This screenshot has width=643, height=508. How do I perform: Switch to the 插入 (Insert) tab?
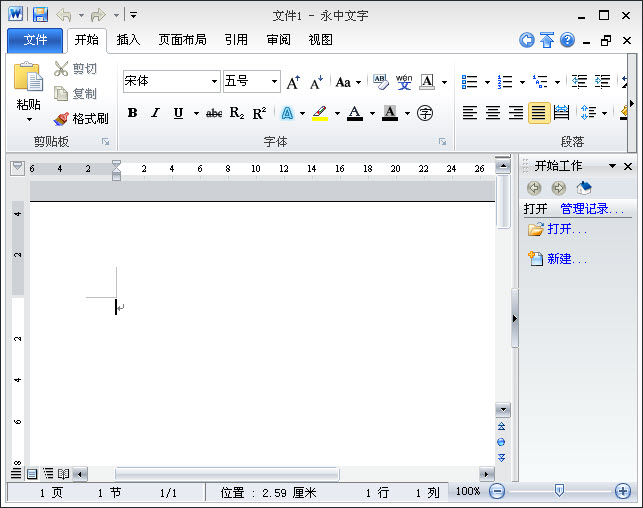pyautogui.click(x=128, y=40)
